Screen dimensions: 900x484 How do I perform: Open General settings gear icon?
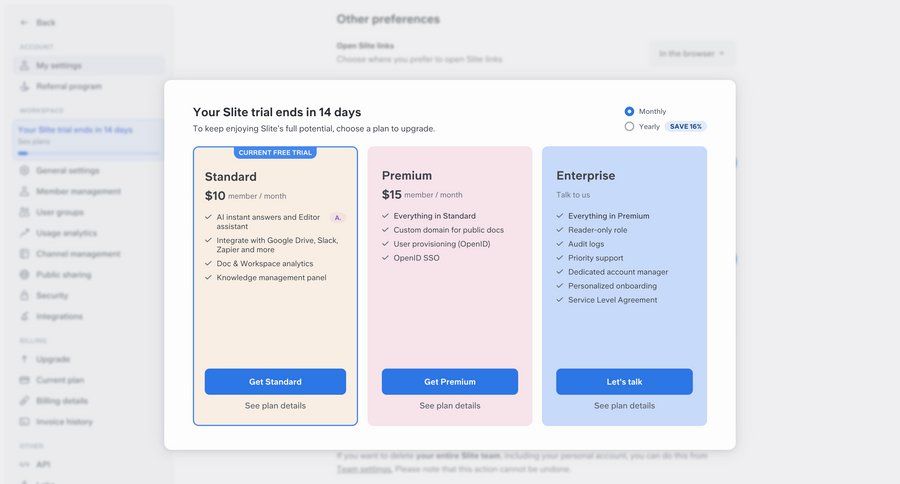coord(24,170)
